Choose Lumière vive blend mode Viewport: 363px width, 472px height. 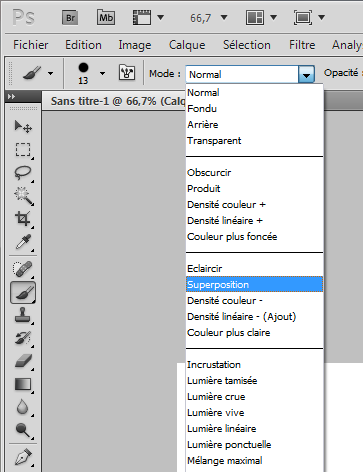click(x=255, y=412)
